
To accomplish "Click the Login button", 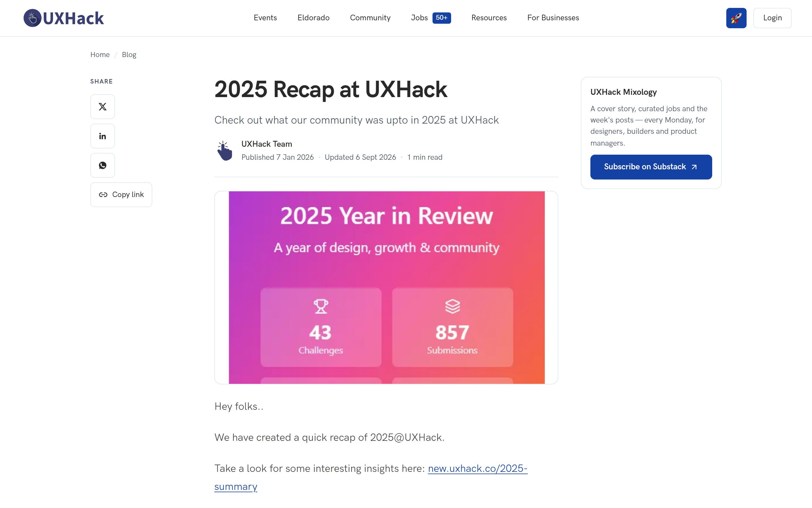I will [773, 18].
